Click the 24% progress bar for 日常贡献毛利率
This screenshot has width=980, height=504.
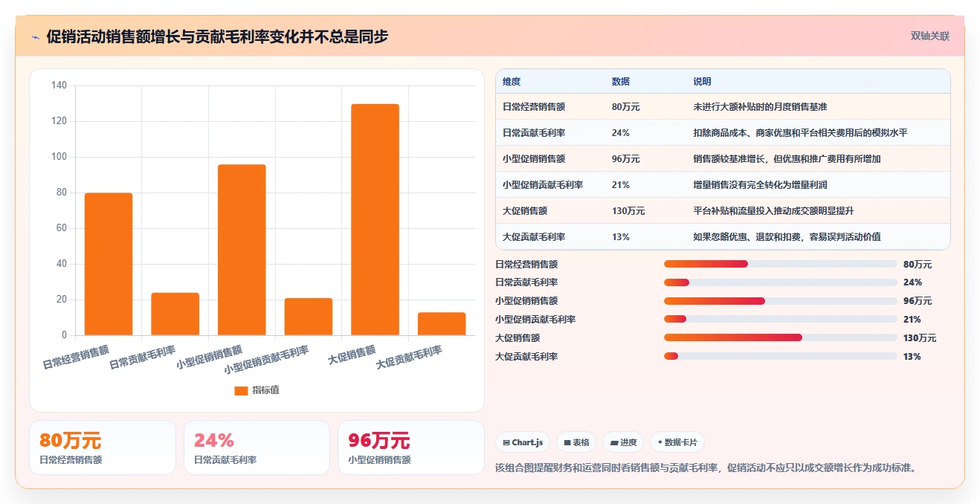pos(780,282)
